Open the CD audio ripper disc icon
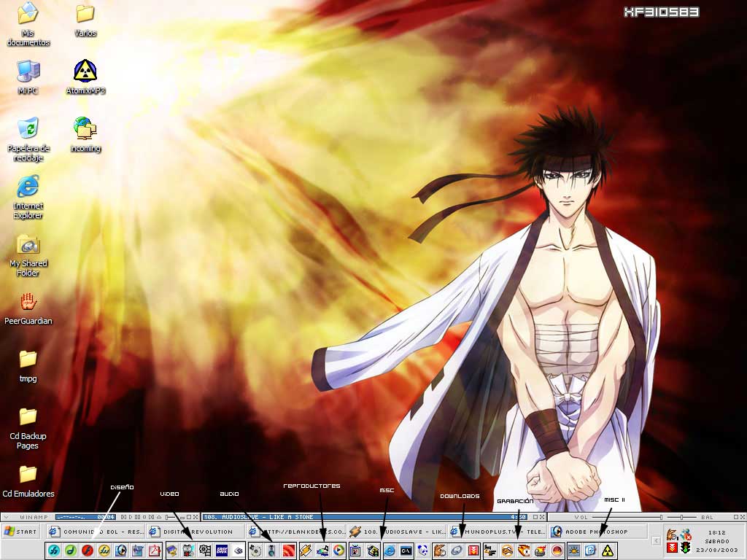Viewport: 747px width, 560px height. click(255, 551)
